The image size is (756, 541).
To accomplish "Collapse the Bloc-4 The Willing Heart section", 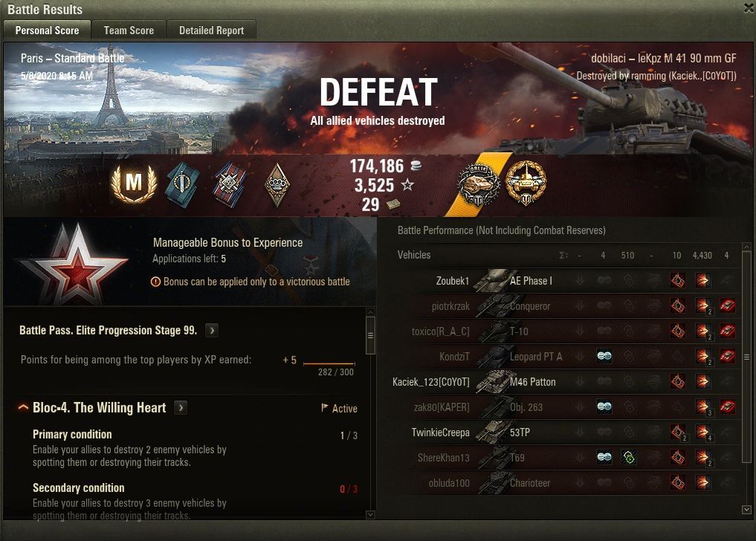I will click(x=23, y=407).
